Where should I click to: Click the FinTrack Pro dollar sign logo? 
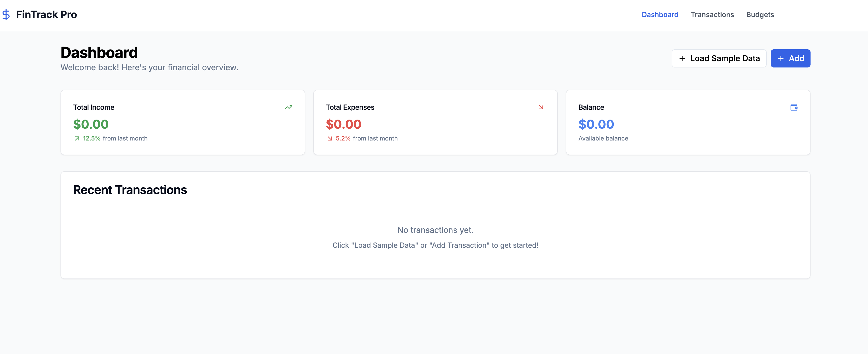[6, 14]
